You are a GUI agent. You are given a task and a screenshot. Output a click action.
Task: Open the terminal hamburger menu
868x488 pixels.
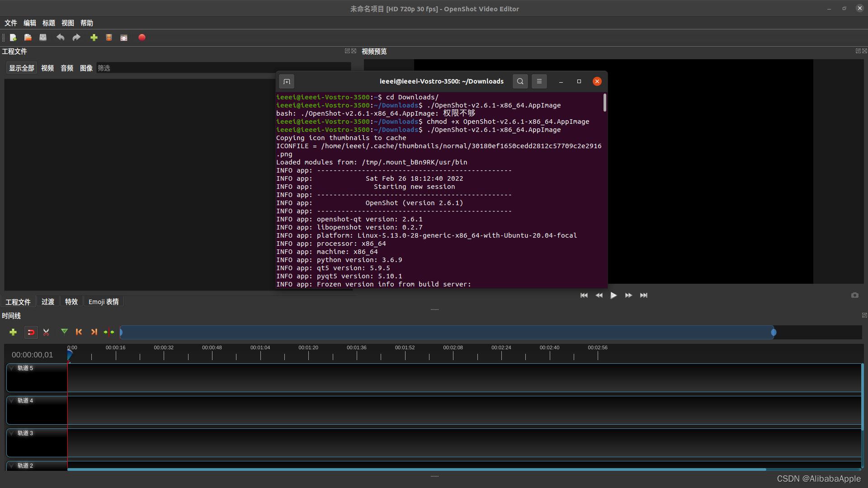pyautogui.click(x=539, y=81)
